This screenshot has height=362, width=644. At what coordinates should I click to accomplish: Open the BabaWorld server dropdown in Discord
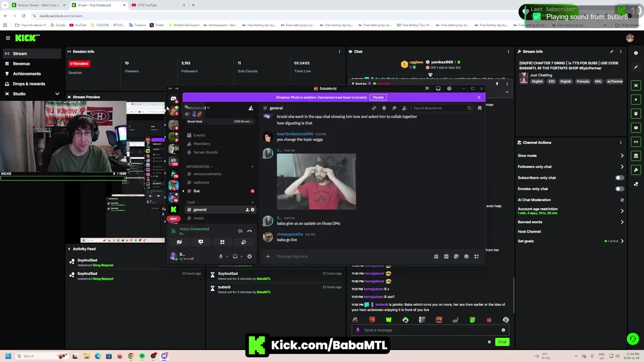[197, 108]
